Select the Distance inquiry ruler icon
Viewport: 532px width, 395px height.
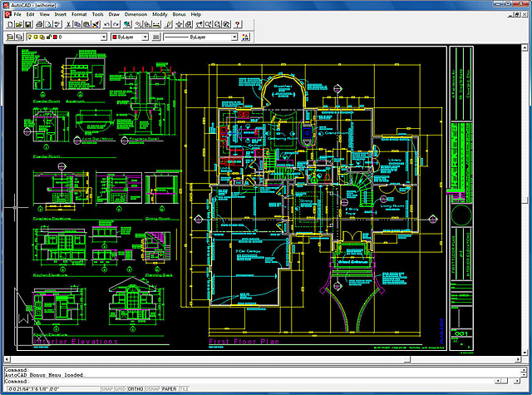(156, 24)
